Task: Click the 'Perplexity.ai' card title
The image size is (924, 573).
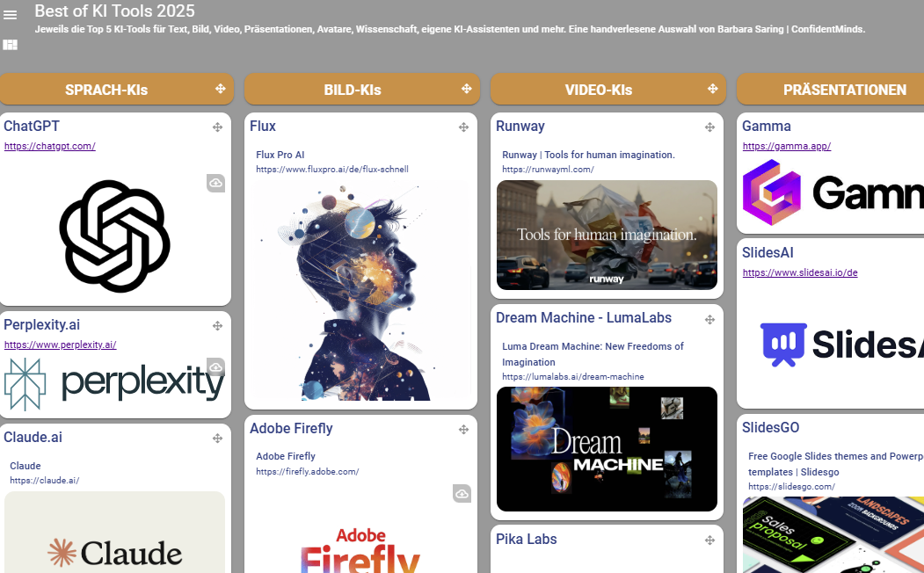Action: tap(42, 324)
